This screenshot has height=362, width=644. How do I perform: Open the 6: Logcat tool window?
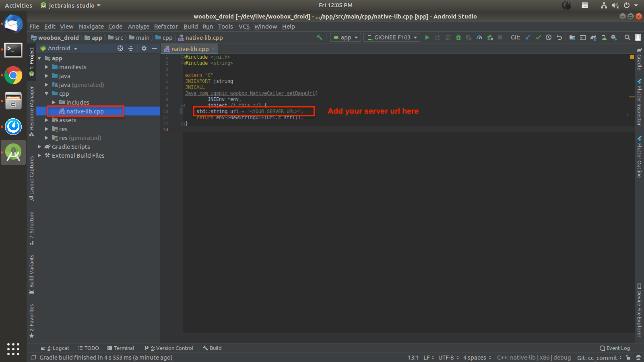click(55, 348)
